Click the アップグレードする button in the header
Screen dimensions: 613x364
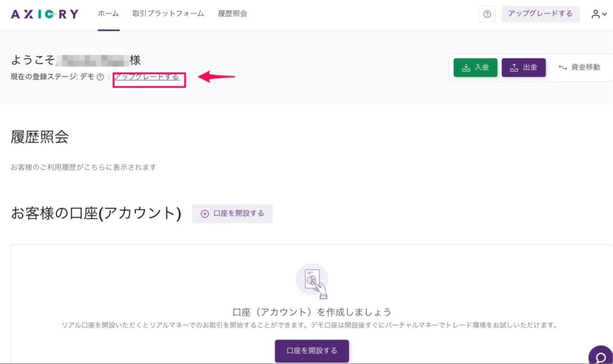coord(540,14)
